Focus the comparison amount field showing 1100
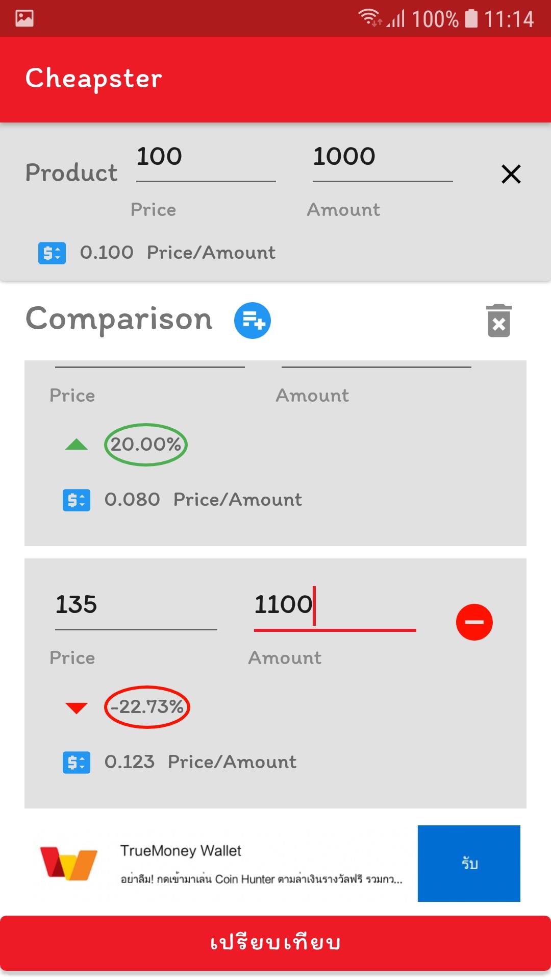The image size is (551, 980). [x=334, y=605]
